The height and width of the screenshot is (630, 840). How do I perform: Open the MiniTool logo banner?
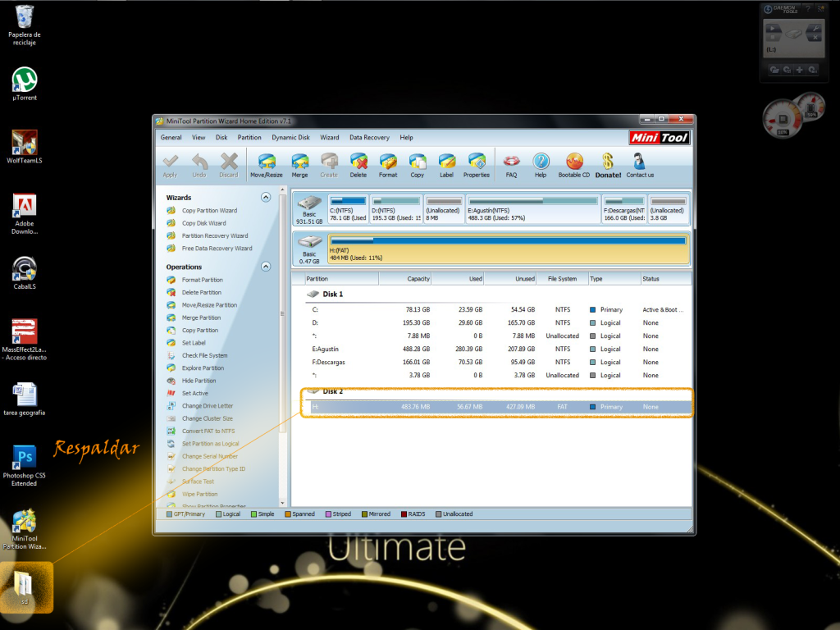[659, 138]
